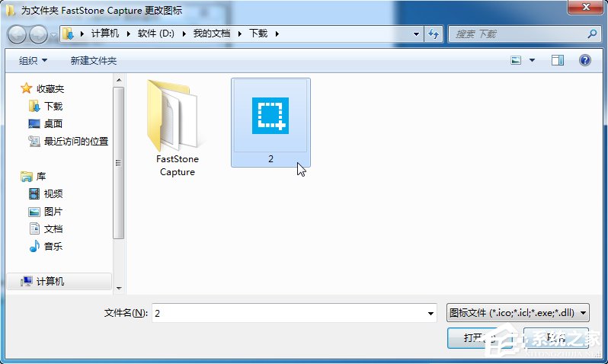Close the change icon dialog
608x364 pixels.
[586, 7]
